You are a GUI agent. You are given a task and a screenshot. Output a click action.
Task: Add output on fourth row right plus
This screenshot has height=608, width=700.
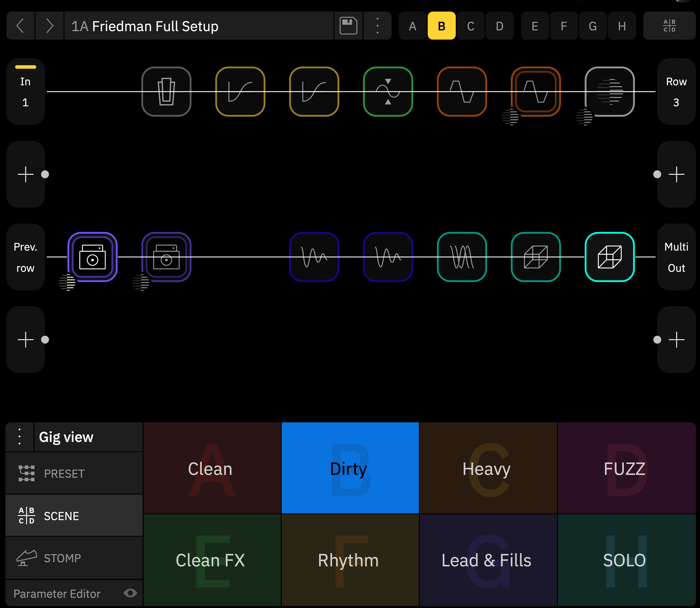(x=676, y=340)
